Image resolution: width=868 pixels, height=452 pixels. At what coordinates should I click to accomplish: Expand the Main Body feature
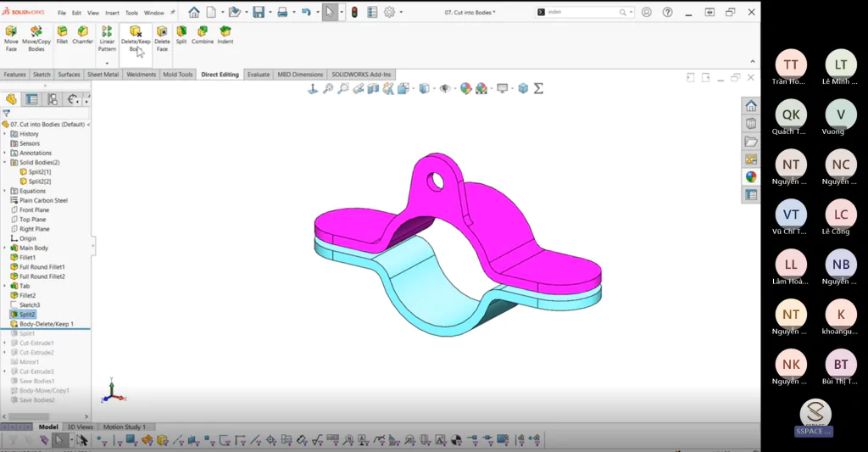pyautogui.click(x=5, y=248)
